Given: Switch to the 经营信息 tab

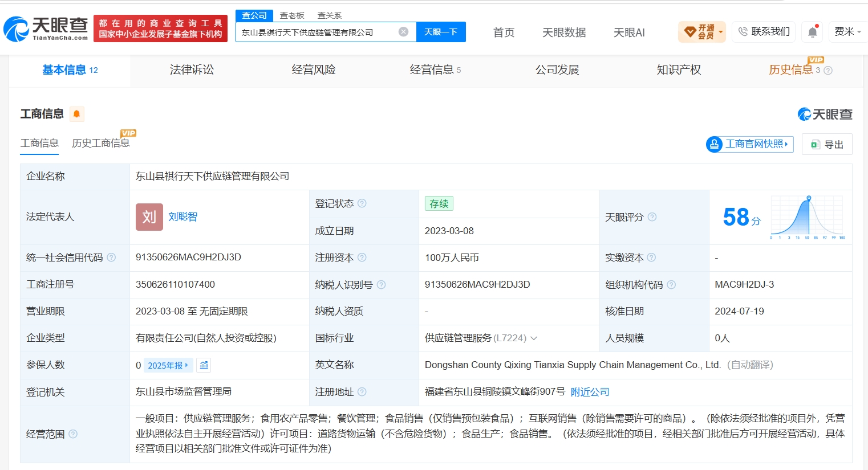Looking at the screenshot, I should [435, 70].
